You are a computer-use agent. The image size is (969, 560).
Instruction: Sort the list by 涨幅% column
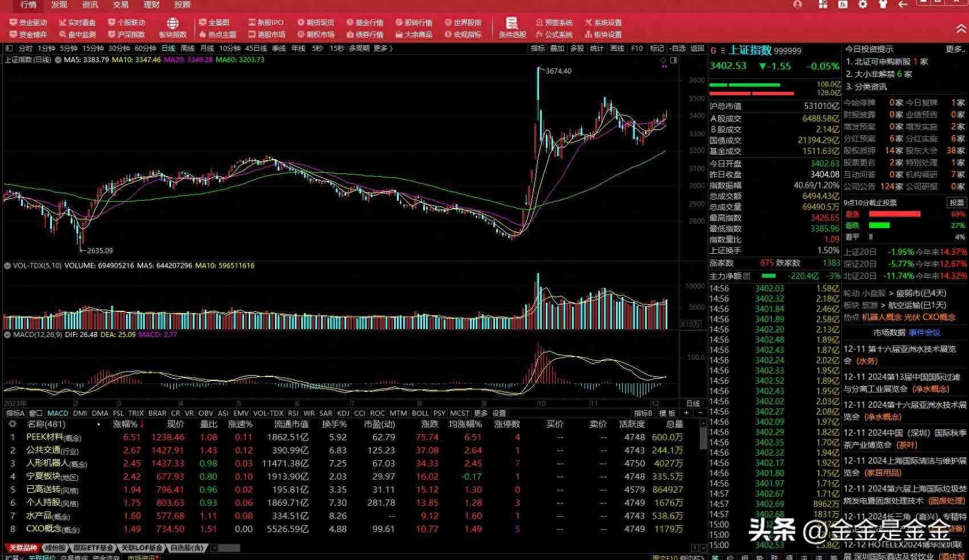click(125, 424)
